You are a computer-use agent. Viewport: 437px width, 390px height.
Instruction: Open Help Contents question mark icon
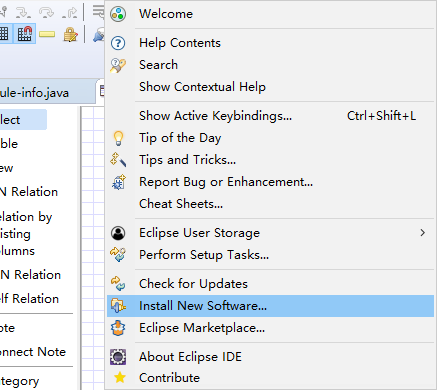118,43
